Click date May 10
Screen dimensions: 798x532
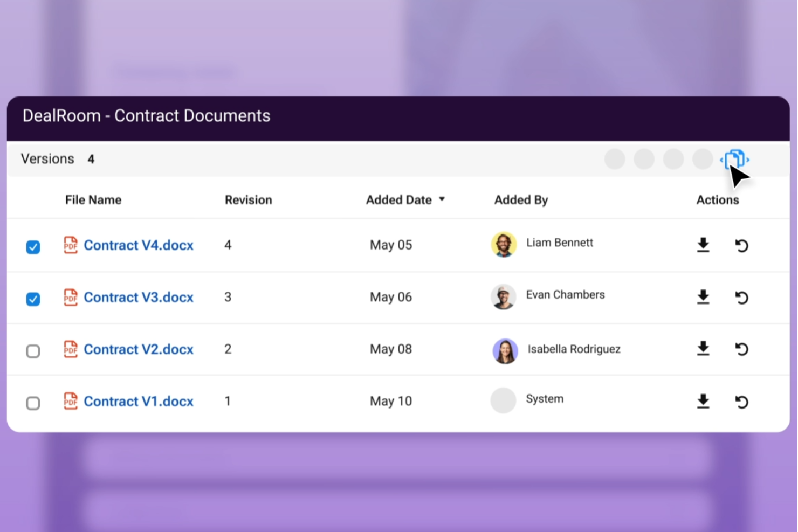(391, 401)
